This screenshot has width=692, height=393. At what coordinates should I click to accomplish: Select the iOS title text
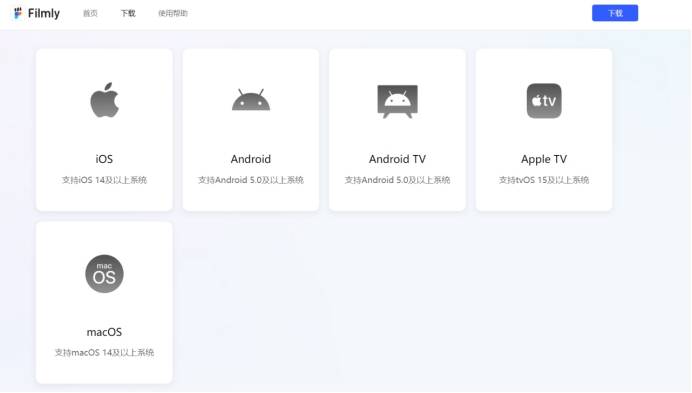pos(104,159)
